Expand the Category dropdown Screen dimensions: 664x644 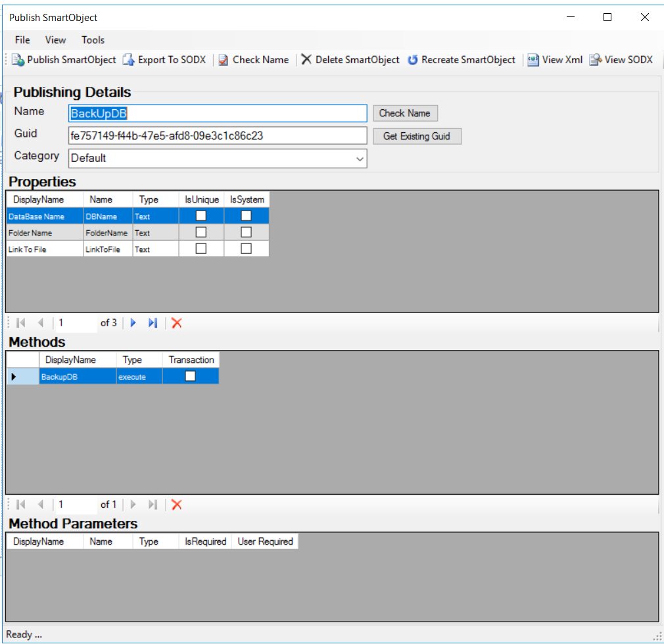(360, 159)
